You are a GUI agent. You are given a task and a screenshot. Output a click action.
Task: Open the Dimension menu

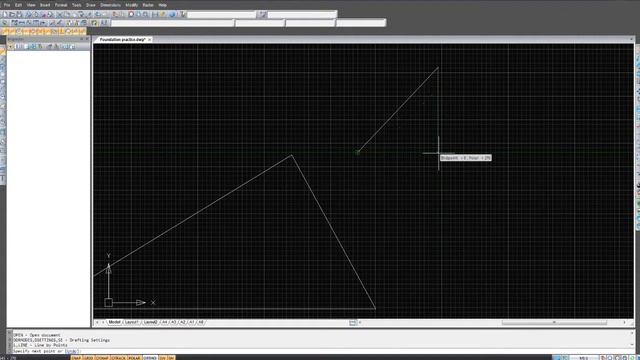point(110,5)
